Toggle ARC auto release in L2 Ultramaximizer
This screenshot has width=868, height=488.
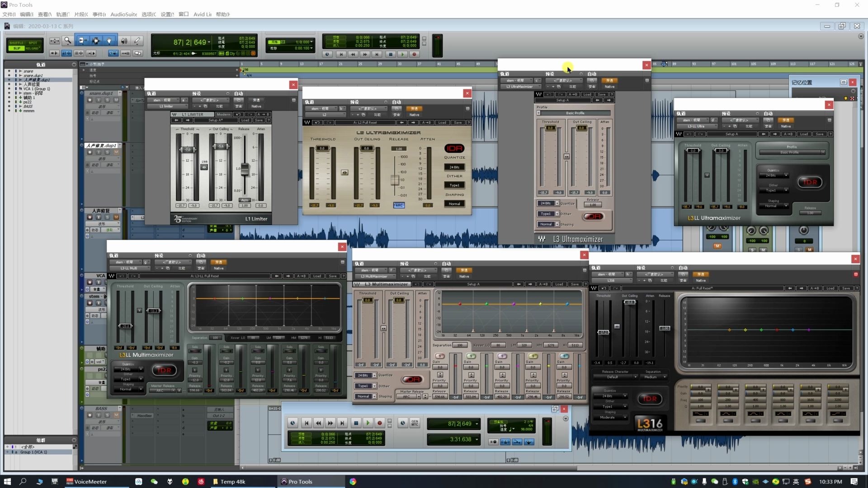pos(399,205)
